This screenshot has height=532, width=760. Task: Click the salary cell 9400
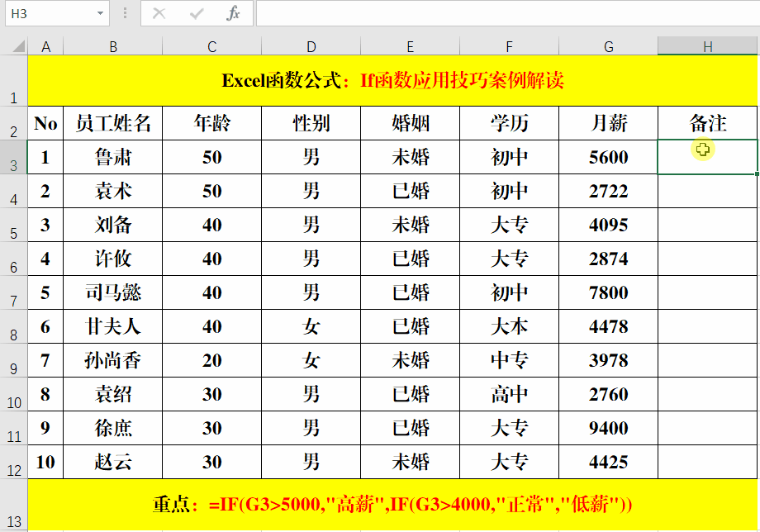click(x=608, y=428)
